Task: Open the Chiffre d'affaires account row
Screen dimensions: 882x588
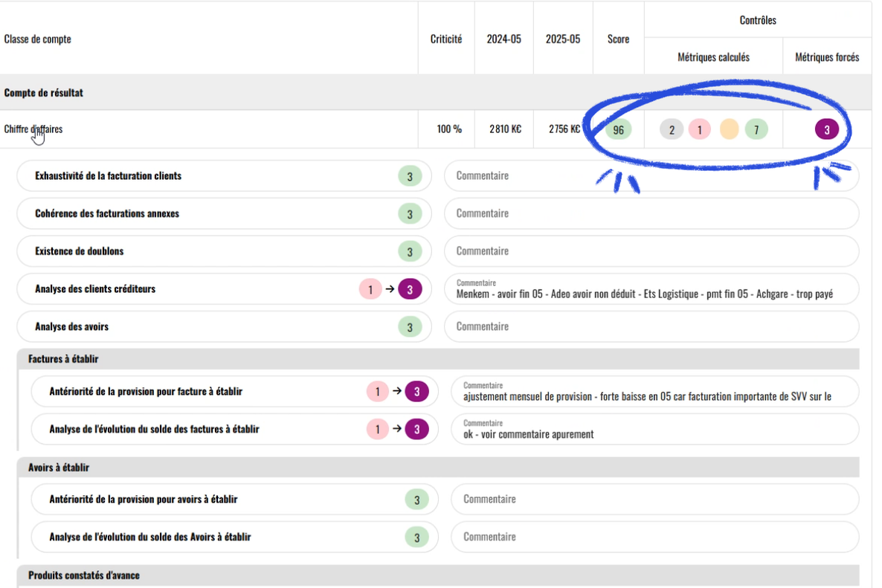Action: tap(33, 128)
